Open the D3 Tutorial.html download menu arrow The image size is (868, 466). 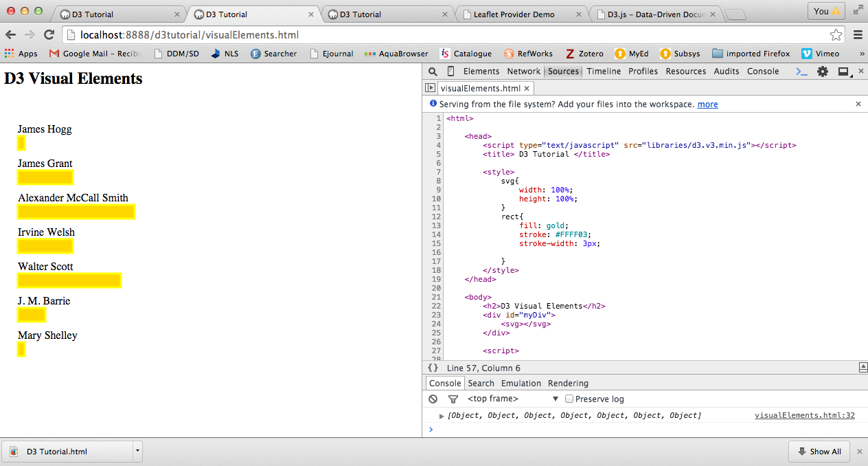coord(138,452)
